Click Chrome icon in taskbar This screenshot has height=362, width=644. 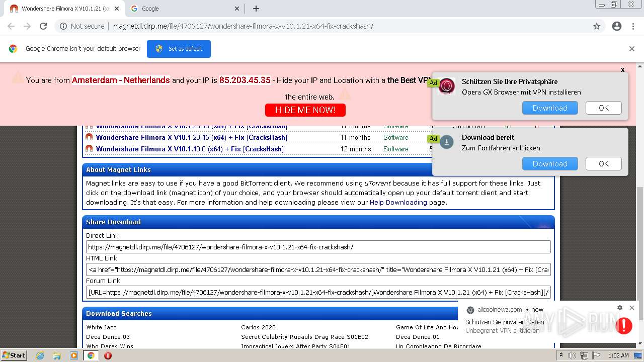(x=91, y=355)
